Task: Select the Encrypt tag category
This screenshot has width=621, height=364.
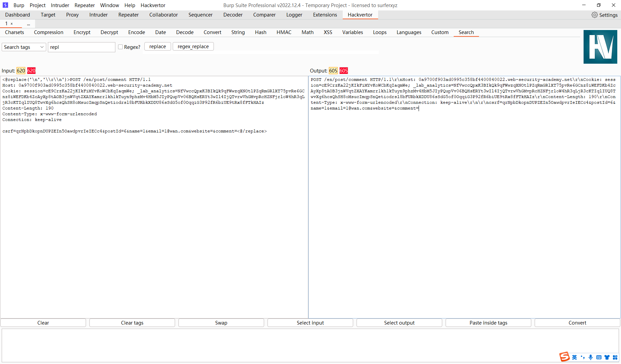Action: tap(82, 32)
